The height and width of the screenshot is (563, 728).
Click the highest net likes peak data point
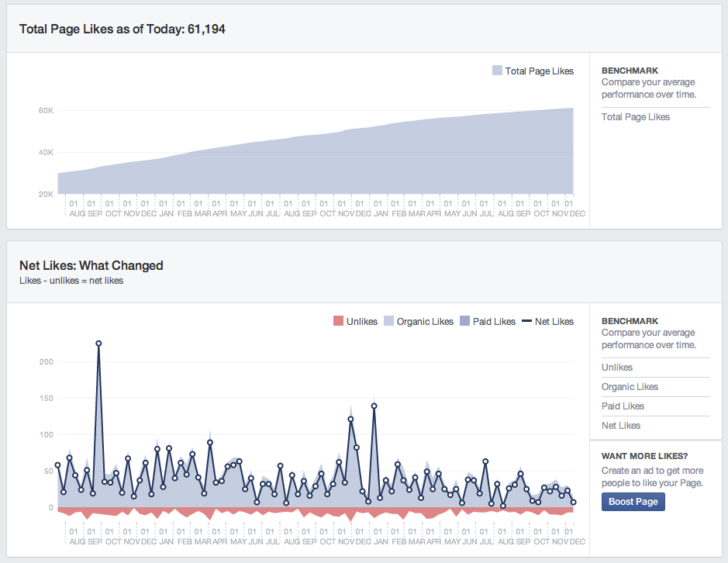[98, 344]
